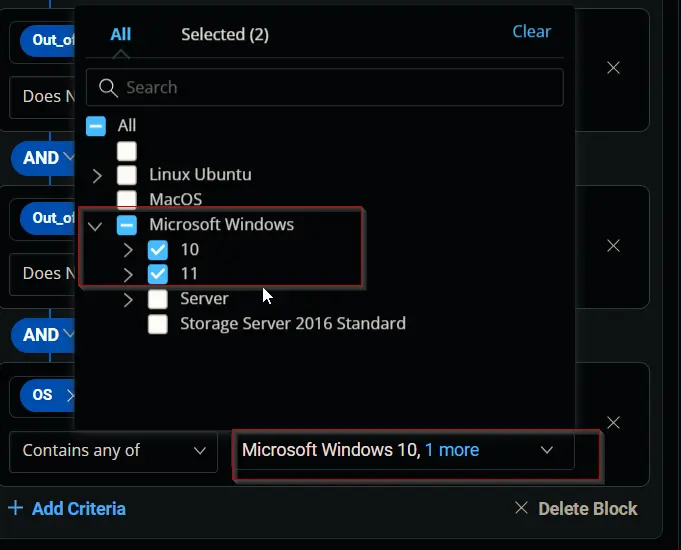
Task: Uncheck the Windows 11 checkbox
Action: pyautogui.click(x=158, y=274)
